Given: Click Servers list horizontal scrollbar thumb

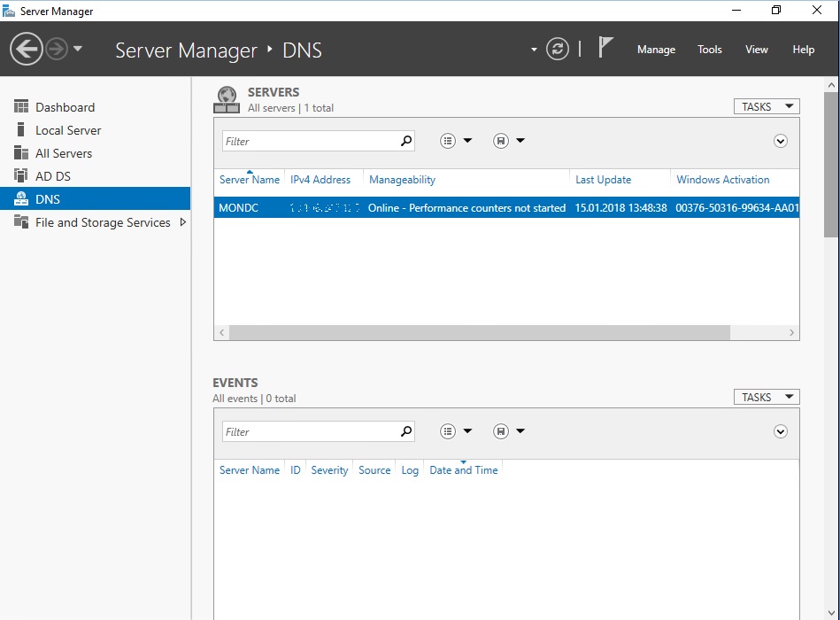Looking at the screenshot, I should [x=480, y=332].
